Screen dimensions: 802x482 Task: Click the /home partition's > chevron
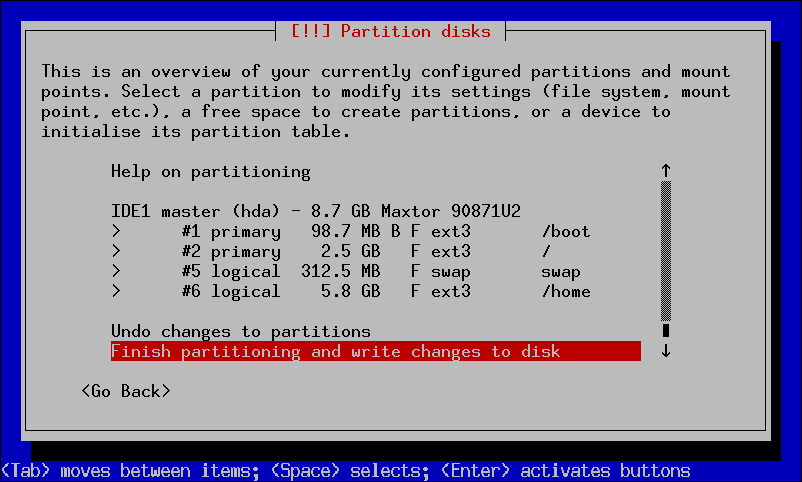pyautogui.click(x=116, y=291)
